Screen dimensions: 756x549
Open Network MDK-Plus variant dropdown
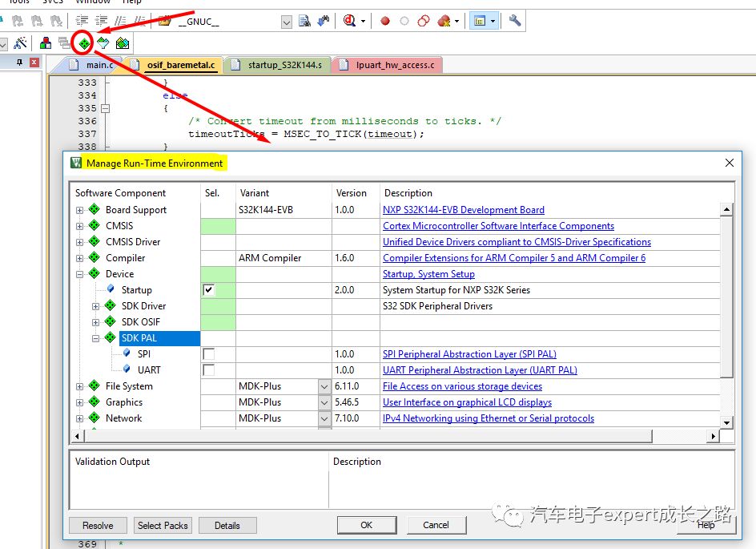324,418
